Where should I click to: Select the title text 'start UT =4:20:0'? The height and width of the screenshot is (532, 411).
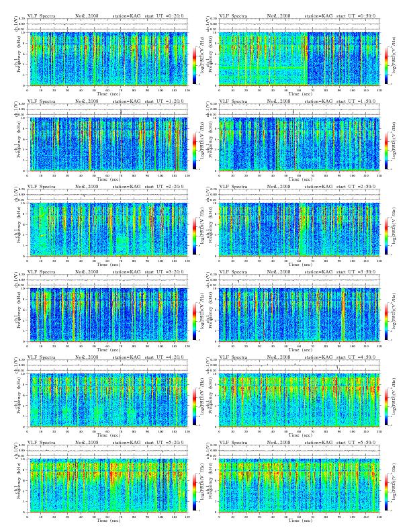click(x=164, y=357)
